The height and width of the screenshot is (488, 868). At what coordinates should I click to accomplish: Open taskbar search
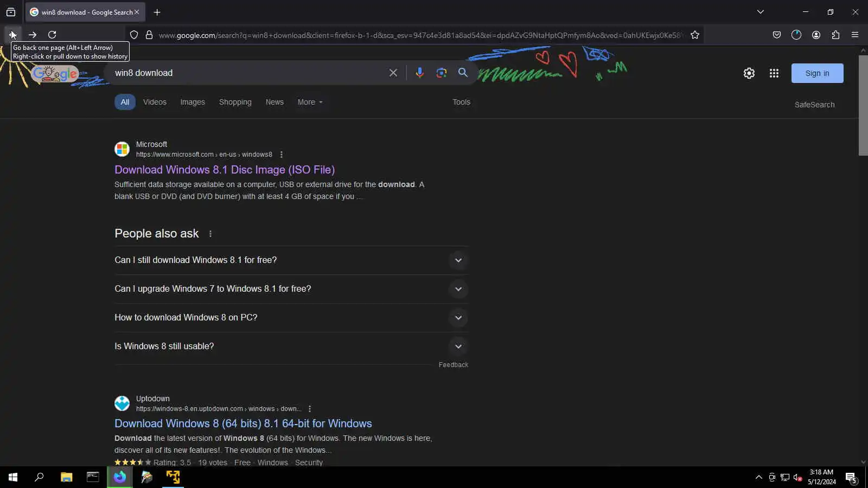(x=39, y=477)
